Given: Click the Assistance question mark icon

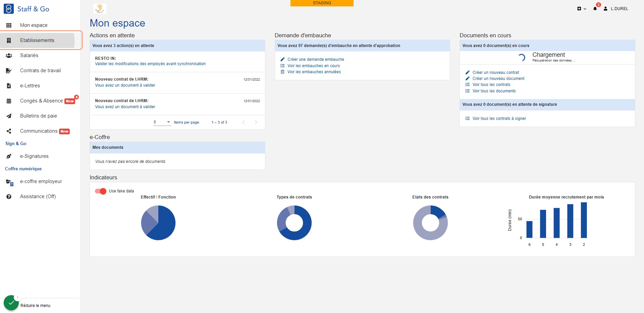Looking at the screenshot, I should pos(9,196).
